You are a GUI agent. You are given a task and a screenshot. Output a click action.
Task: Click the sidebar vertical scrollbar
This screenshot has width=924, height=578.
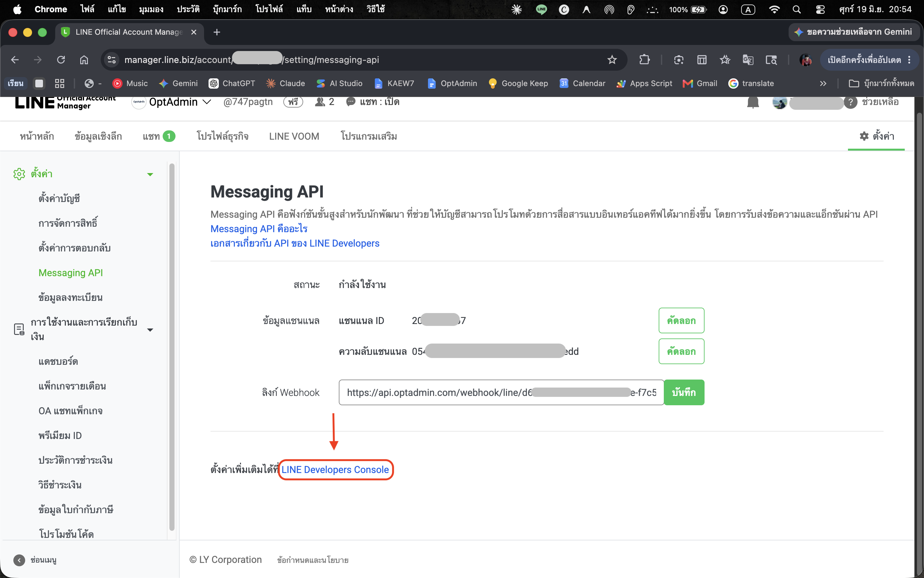172,346
